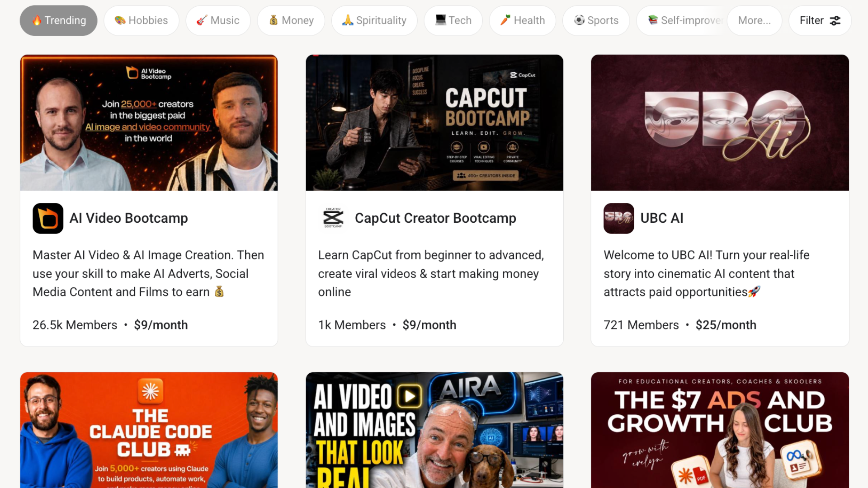View the AI Video Bootcamp cover image
Image resolution: width=868 pixels, height=488 pixels.
pos(149,122)
